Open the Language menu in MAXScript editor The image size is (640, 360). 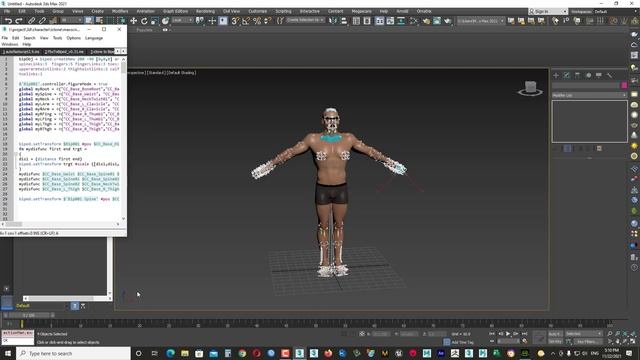click(94, 38)
